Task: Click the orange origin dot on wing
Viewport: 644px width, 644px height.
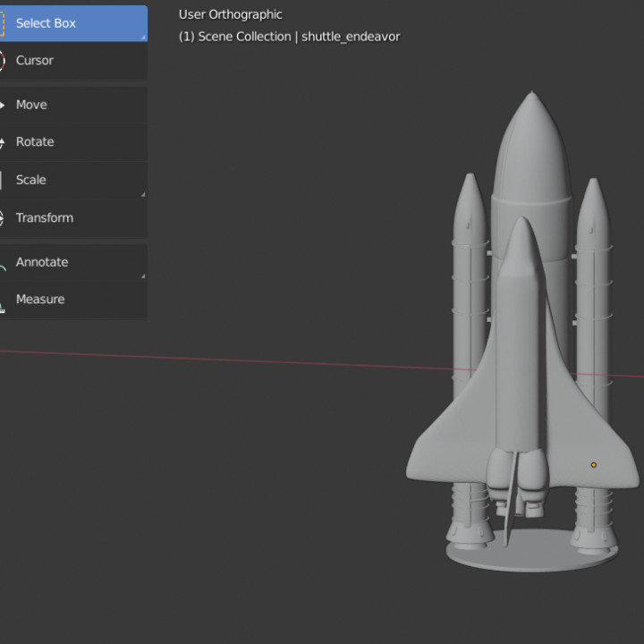Action: click(x=593, y=465)
